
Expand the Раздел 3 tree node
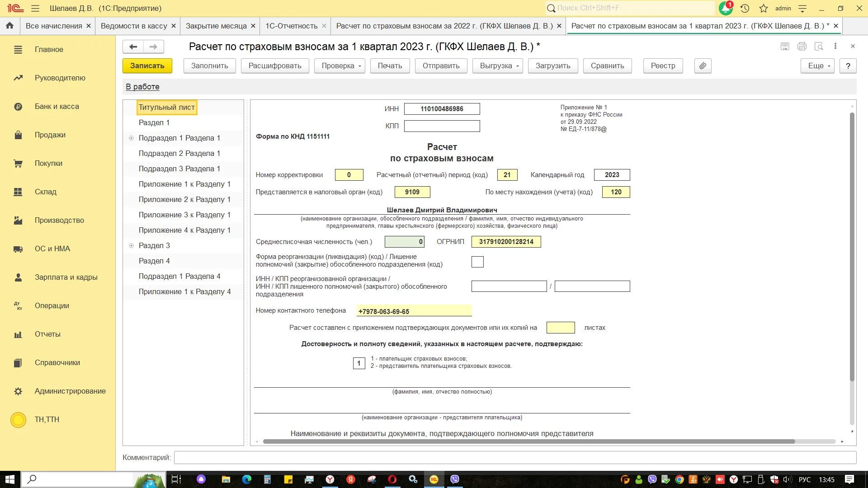coord(132,246)
